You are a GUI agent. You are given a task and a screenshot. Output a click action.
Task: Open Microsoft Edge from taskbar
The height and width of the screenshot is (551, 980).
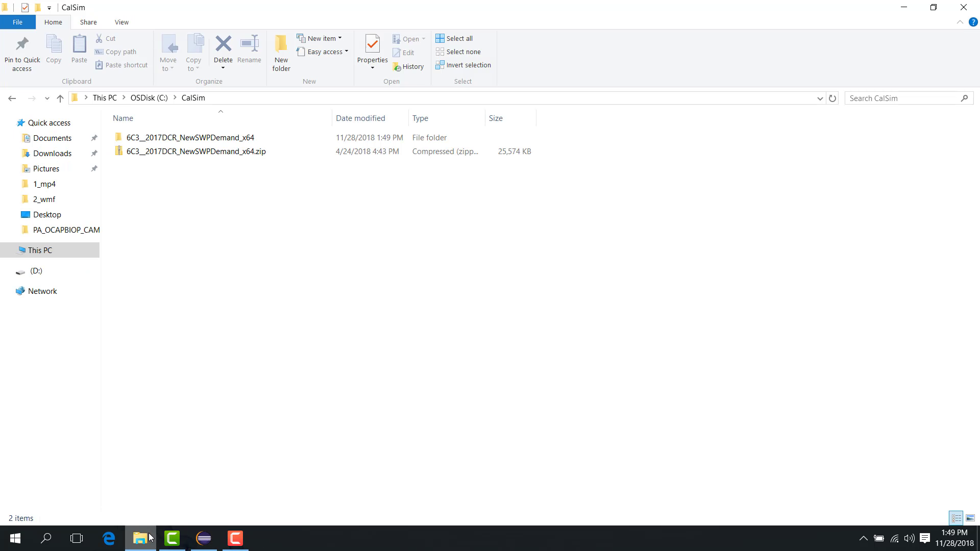tap(109, 538)
